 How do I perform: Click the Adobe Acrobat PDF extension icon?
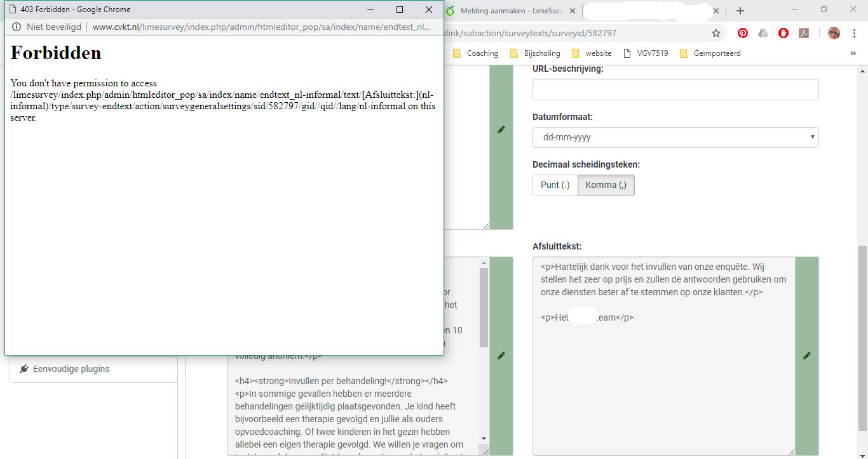[804, 33]
